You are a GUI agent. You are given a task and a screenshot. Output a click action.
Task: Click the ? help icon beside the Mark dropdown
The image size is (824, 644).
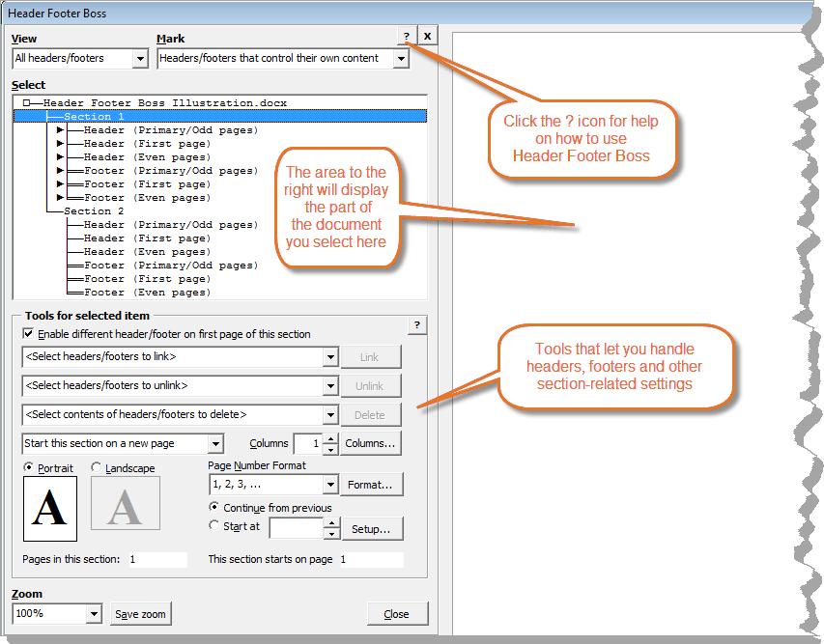point(406,36)
